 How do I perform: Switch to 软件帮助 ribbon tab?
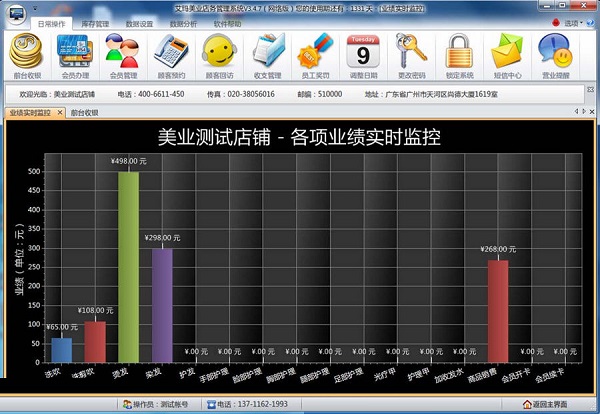pos(227,24)
